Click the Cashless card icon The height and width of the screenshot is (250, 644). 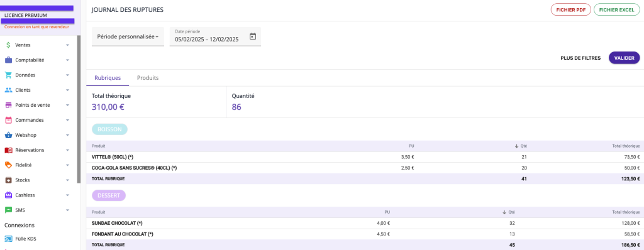8,195
